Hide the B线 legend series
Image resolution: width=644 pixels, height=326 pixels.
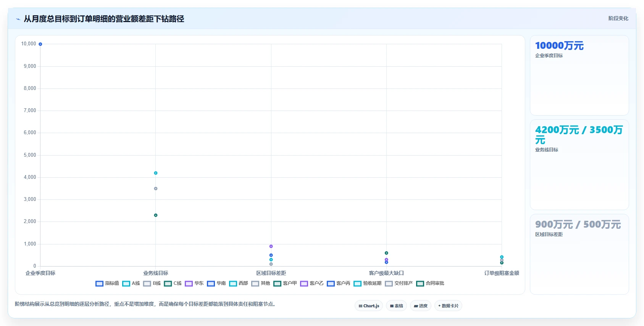(x=152, y=283)
